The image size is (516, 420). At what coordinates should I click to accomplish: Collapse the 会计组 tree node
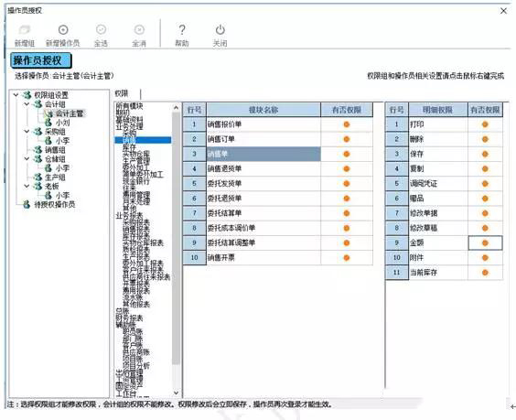point(27,104)
